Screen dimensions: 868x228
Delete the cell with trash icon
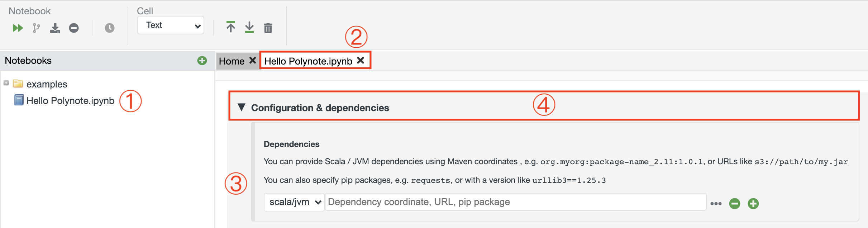point(268,28)
